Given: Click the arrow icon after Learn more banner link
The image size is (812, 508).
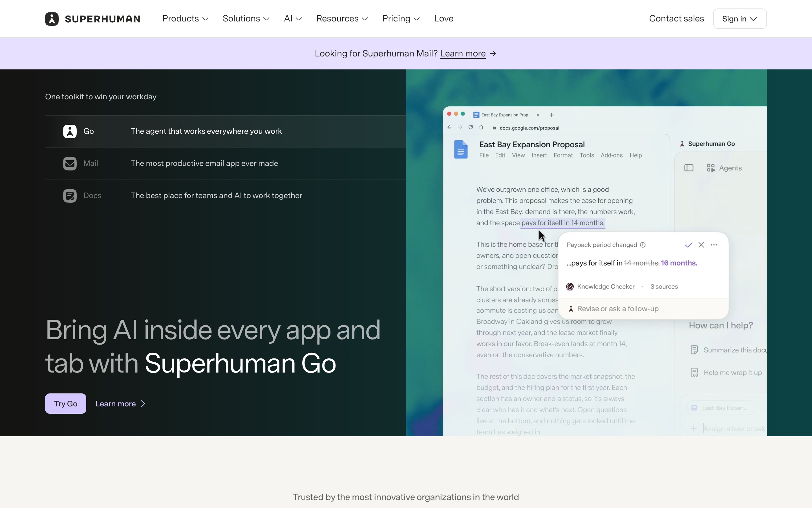Looking at the screenshot, I should (493, 54).
